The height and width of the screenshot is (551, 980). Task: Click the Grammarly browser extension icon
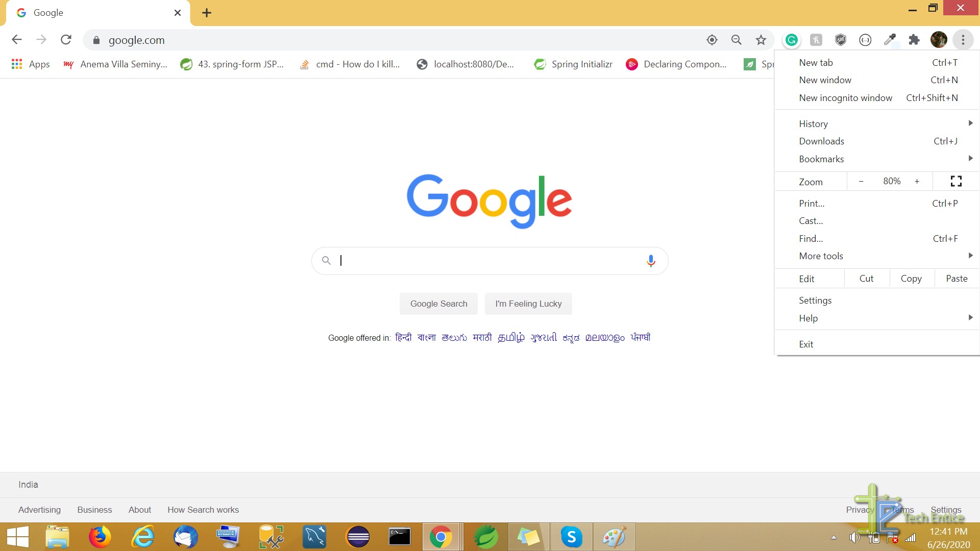792,40
